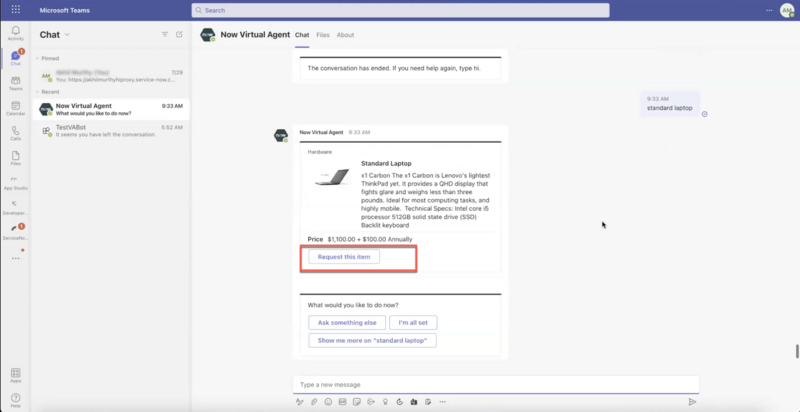This screenshot has height=412, width=800.
Task: Open the Developer app in the sidebar
Action: pyautogui.click(x=15, y=208)
